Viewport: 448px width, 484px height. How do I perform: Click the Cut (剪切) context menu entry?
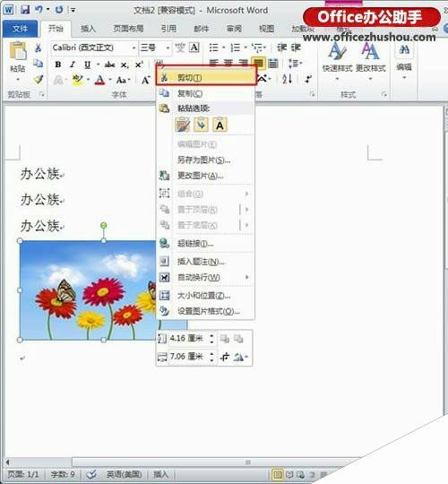click(x=206, y=77)
